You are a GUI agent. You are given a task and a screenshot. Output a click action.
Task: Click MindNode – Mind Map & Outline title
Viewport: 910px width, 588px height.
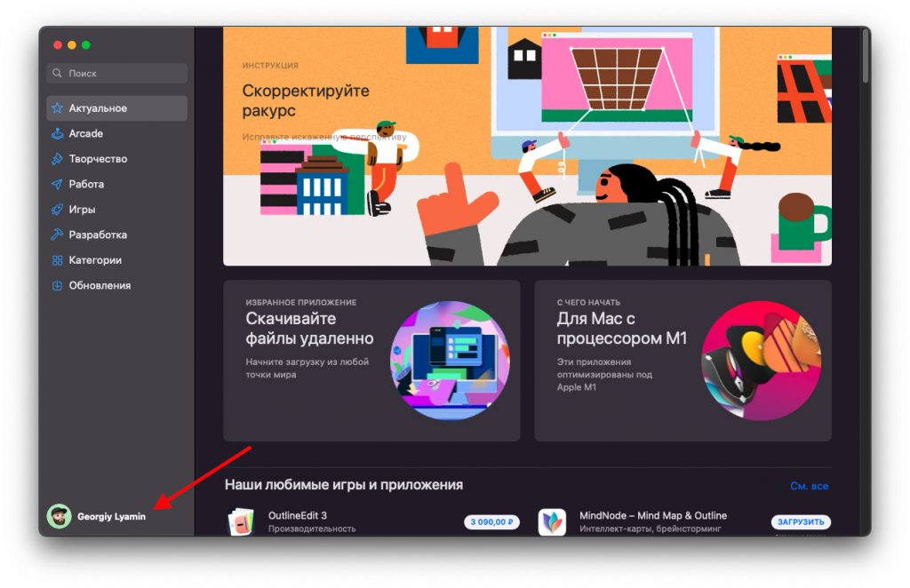[x=653, y=515]
